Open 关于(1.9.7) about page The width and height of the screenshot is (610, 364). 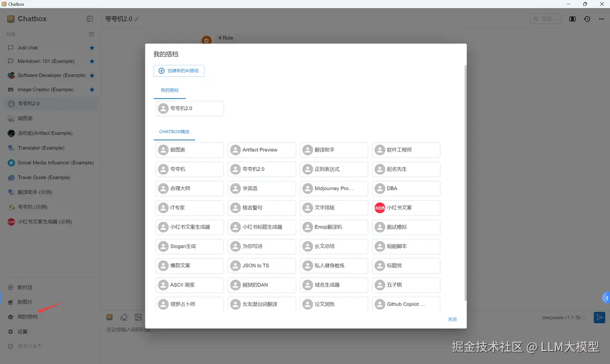51,346
